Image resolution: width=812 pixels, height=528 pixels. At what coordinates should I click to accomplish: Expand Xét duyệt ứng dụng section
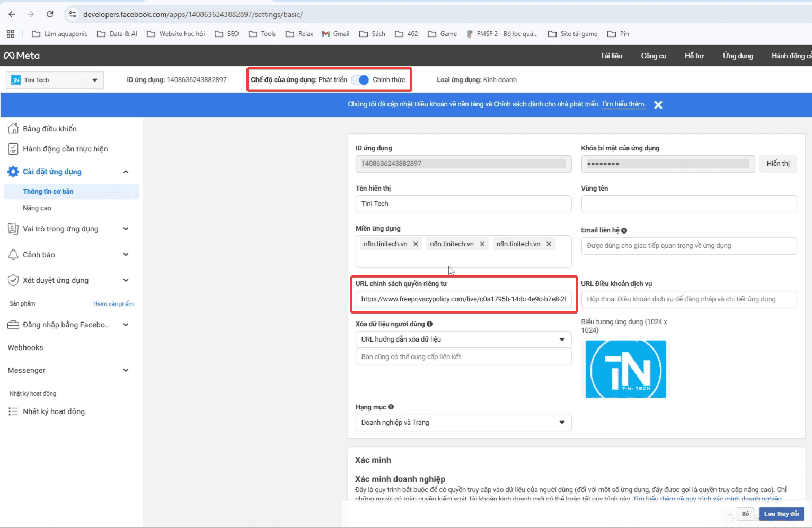pyautogui.click(x=126, y=280)
